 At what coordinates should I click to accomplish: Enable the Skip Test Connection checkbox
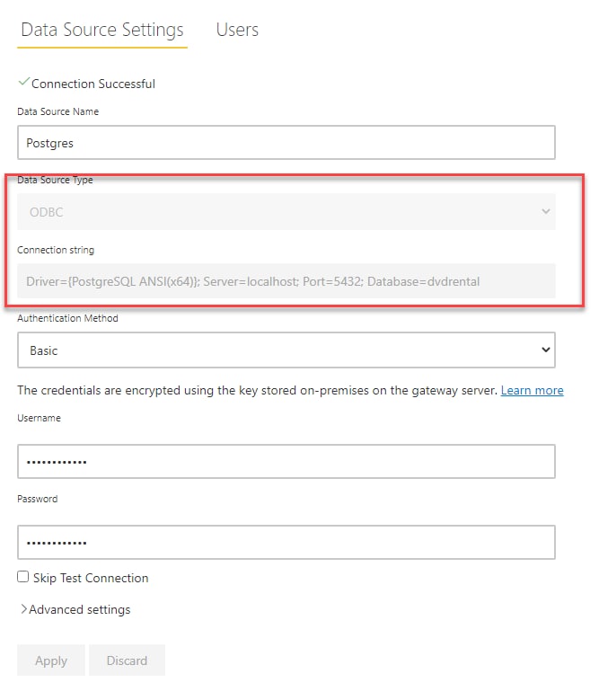coord(23,577)
